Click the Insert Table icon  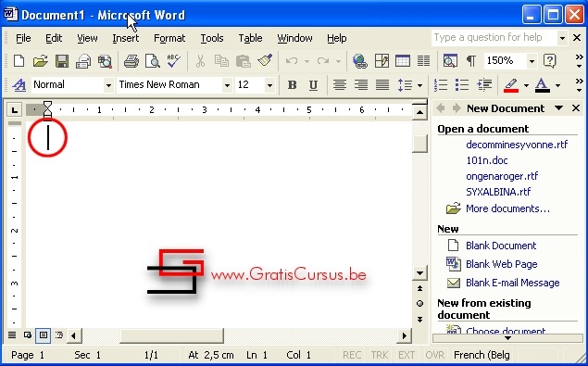[x=403, y=61]
